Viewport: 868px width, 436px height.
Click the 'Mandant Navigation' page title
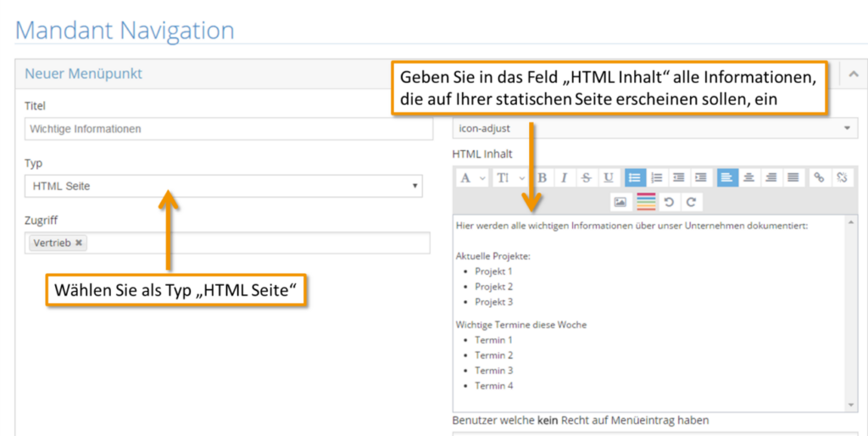(125, 30)
